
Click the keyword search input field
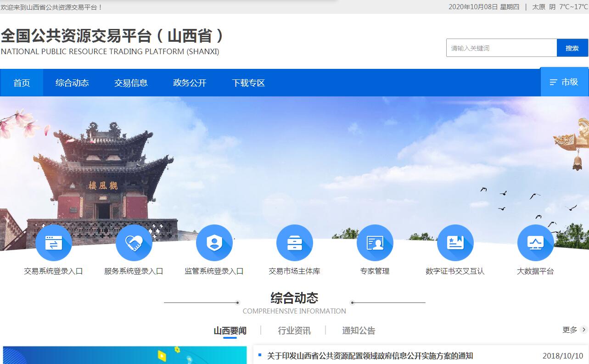501,48
